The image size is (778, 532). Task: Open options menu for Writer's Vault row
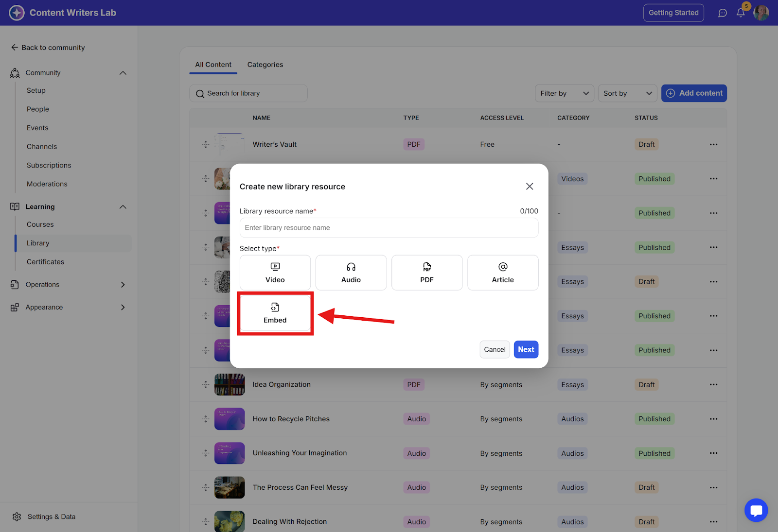(713, 144)
